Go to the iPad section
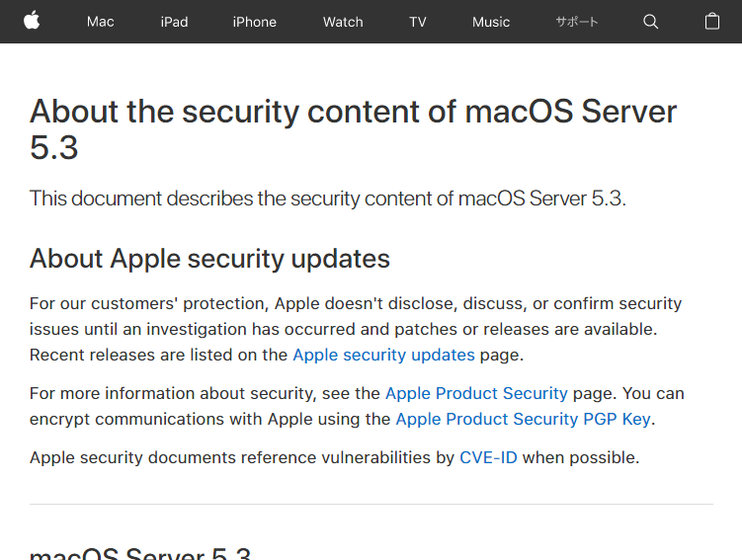The height and width of the screenshot is (560, 742). (x=174, y=22)
